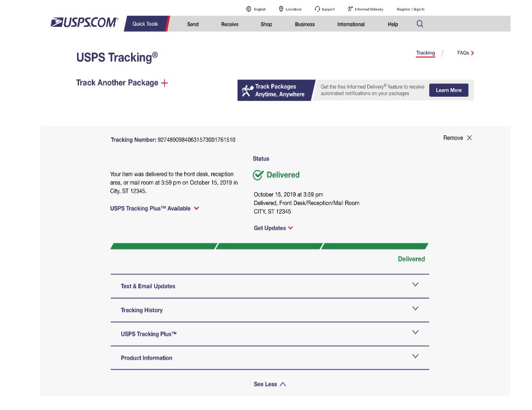Screen dimensions: 532x410
Task: Open the Send menu
Action: point(193,24)
